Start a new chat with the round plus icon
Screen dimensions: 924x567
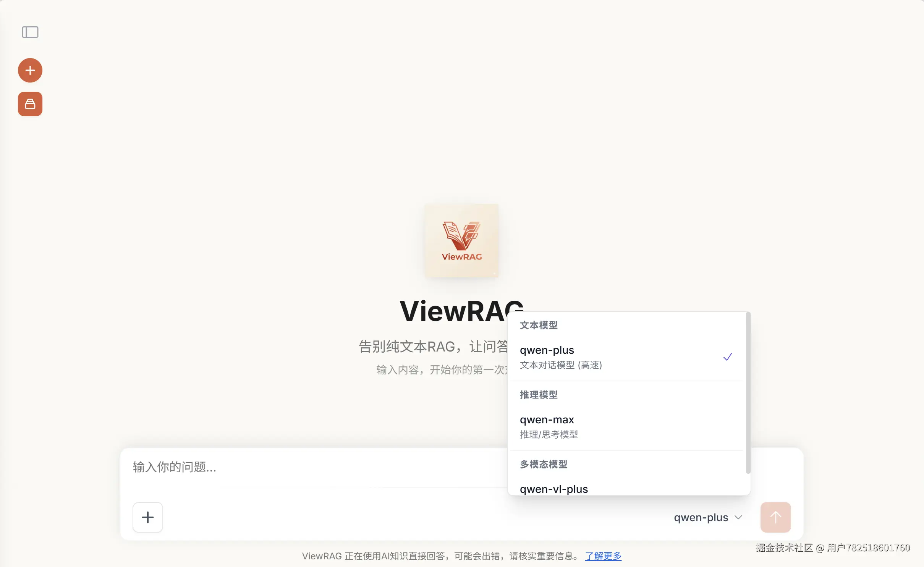[30, 70]
